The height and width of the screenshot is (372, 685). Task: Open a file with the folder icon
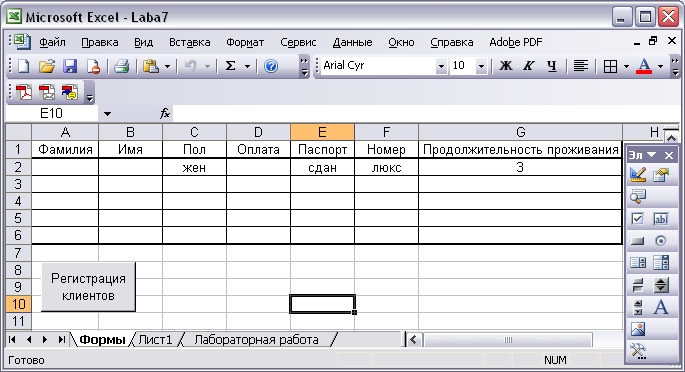click(47, 66)
